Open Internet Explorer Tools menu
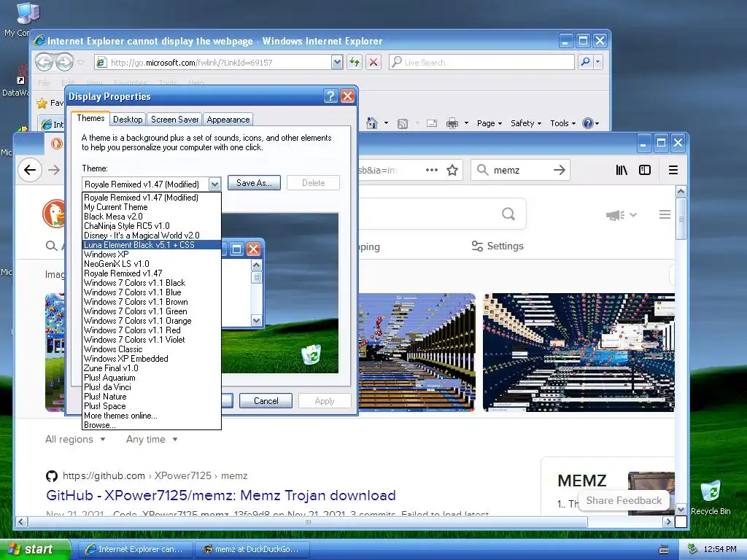This screenshot has height=560, width=747. click(562, 123)
